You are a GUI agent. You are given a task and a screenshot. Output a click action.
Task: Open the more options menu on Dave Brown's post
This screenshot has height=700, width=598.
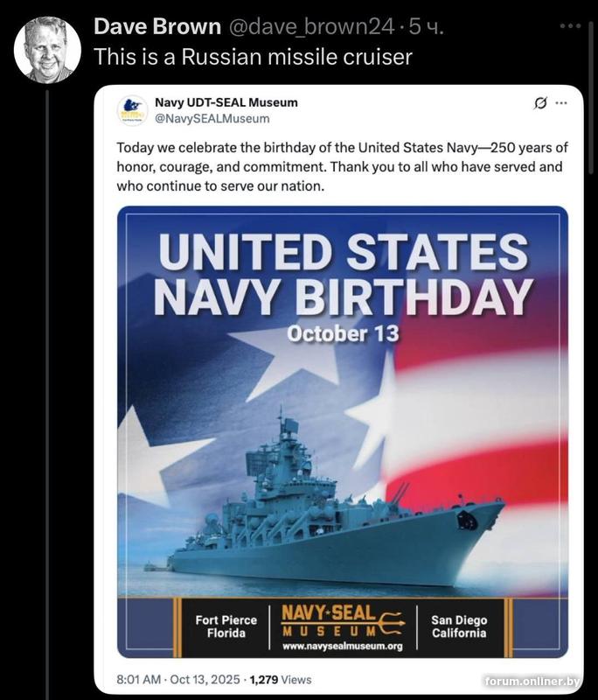click(570, 26)
